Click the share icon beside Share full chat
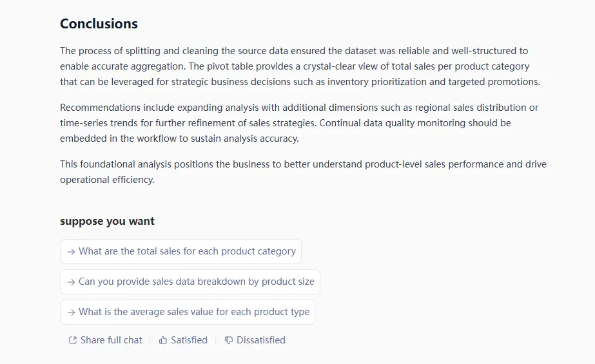The height and width of the screenshot is (364, 595). click(73, 340)
